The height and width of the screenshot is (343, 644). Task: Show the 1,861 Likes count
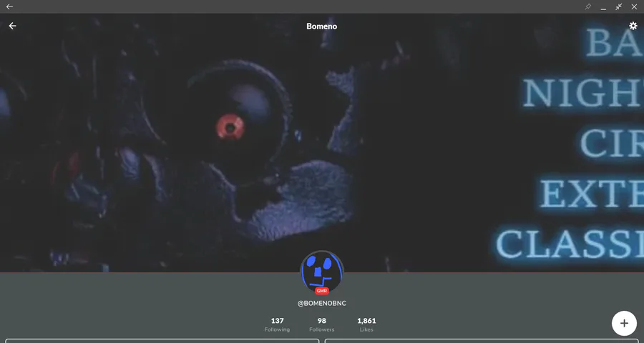[366, 324]
